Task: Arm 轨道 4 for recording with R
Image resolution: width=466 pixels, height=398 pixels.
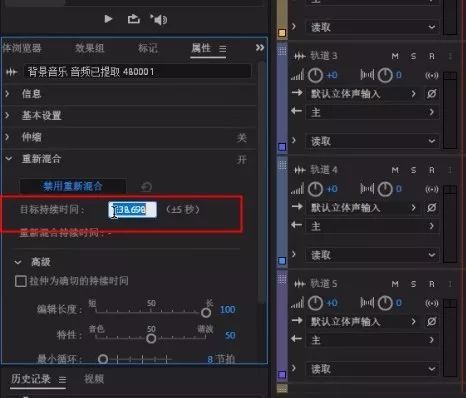Action: (432, 170)
